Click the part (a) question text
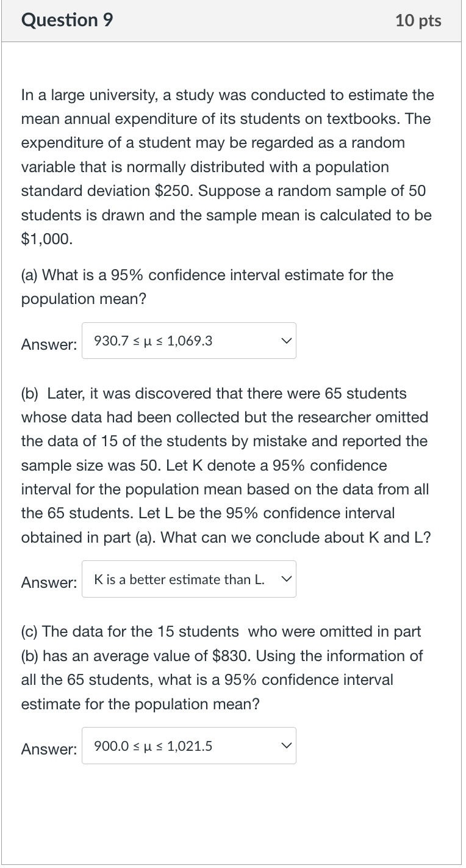 pyautogui.click(x=207, y=287)
